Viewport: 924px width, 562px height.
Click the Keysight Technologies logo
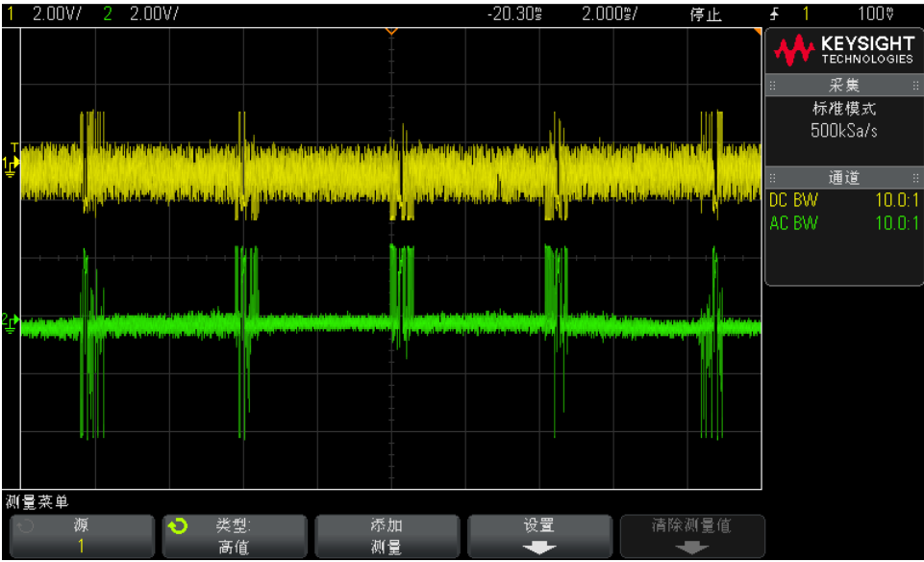click(x=844, y=49)
